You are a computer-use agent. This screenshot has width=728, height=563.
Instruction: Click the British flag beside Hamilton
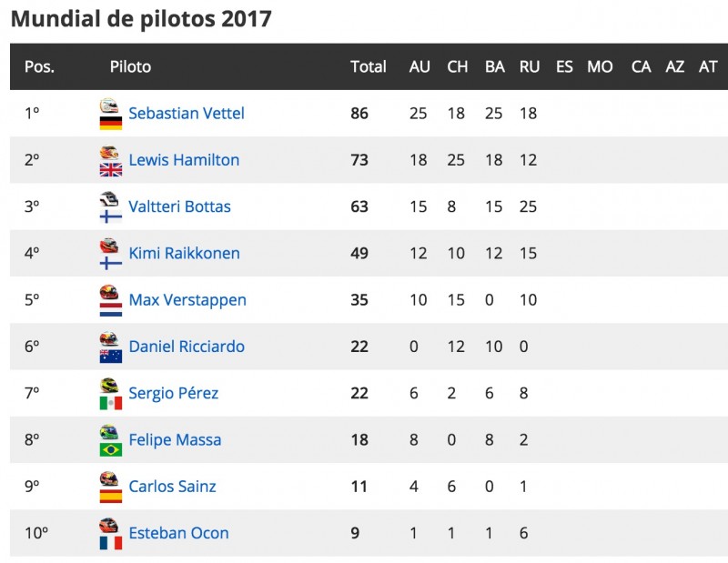pos(111,170)
